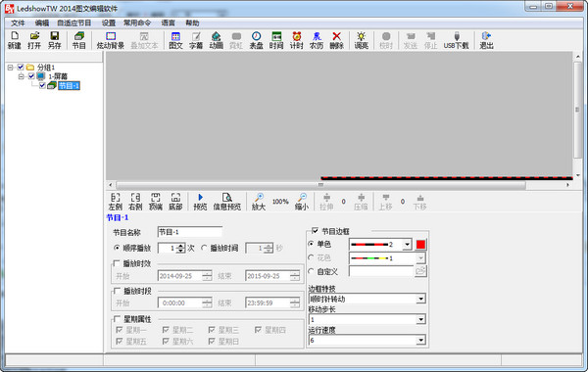
Task: Start the 预览 (preview) play icon
Action: coord(200,201)
